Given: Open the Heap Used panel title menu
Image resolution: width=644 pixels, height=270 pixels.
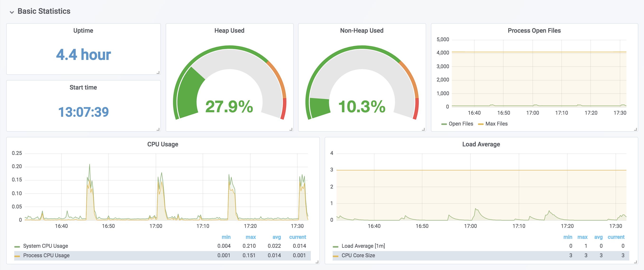Looking at the screenshot, I should tap(229, 31).
